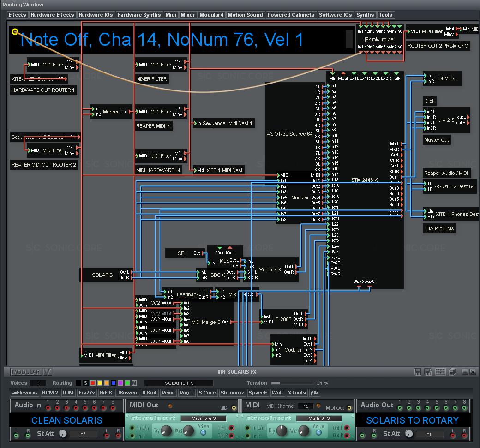Click the Voices number field

pos(38,383)
